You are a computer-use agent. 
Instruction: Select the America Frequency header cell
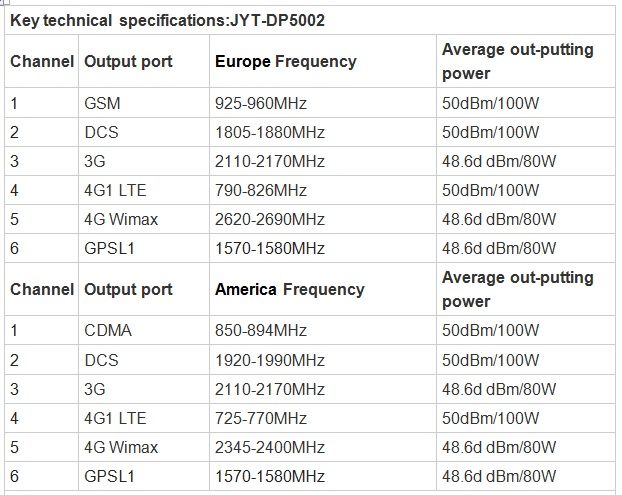tap(289, 290)
